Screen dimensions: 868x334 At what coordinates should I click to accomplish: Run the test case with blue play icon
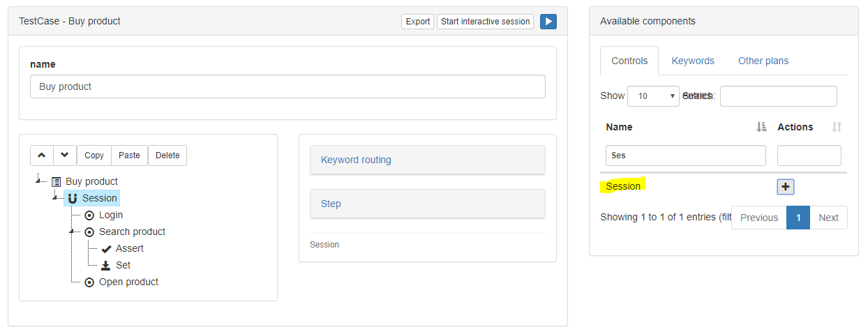click(x=548, y=22)
